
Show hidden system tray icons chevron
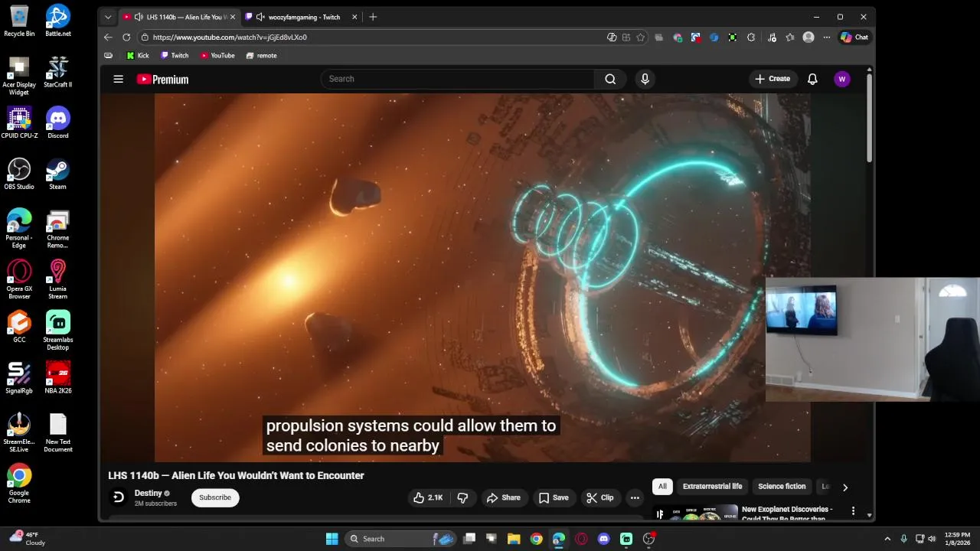point(887,539)
